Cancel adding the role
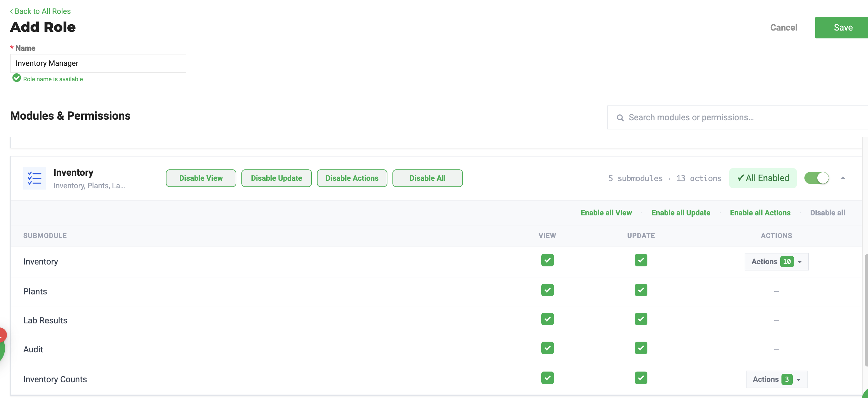Screen dimensions: 868x398 pyautogui.click(x=783, y=28)
